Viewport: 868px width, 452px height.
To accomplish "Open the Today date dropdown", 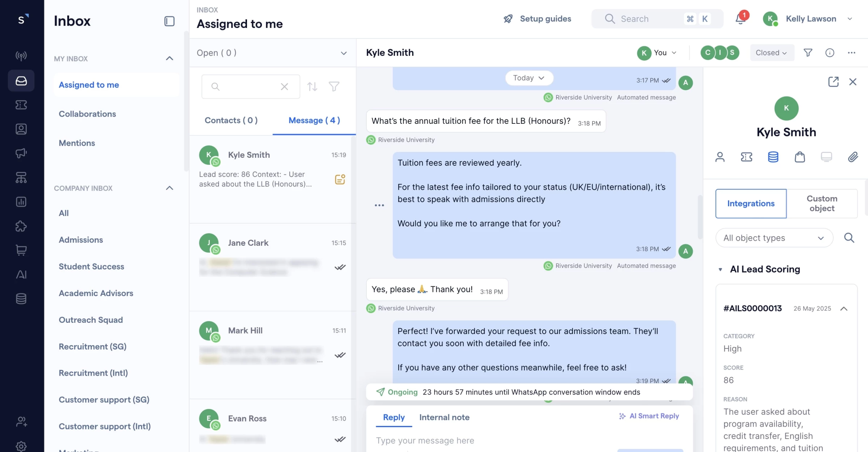I will tap(529, 78).
